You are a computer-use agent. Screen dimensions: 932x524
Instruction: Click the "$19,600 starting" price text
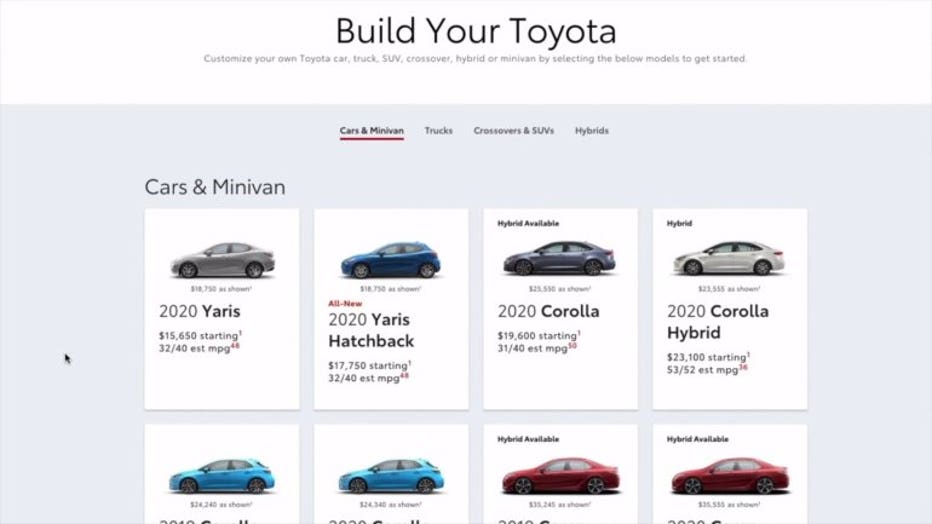pos(537,336)
